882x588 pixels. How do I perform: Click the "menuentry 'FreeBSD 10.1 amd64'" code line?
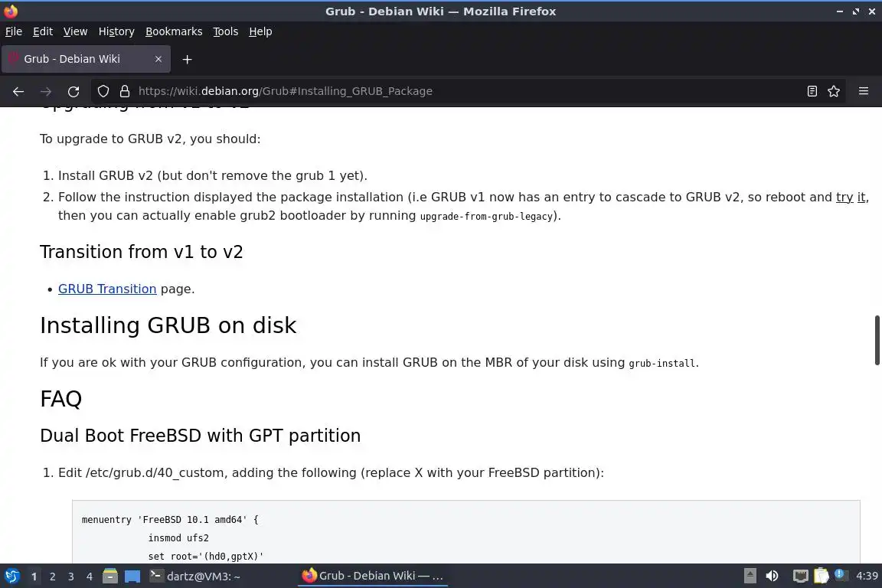point(170,519)
